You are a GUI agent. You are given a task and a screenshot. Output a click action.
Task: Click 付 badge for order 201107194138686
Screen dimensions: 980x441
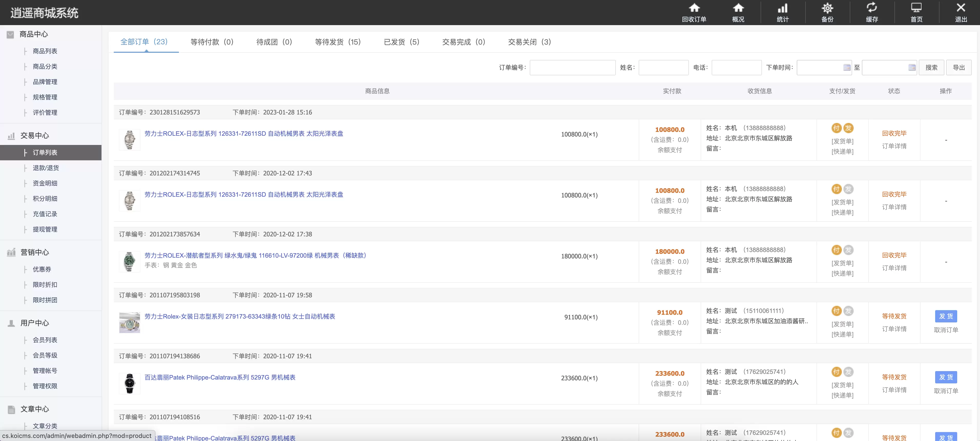(x=836, y=372)
